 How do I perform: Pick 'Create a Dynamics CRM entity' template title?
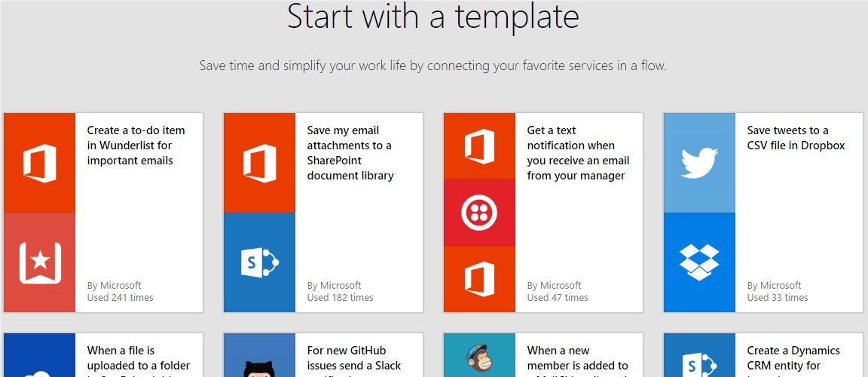pos(793,358)
